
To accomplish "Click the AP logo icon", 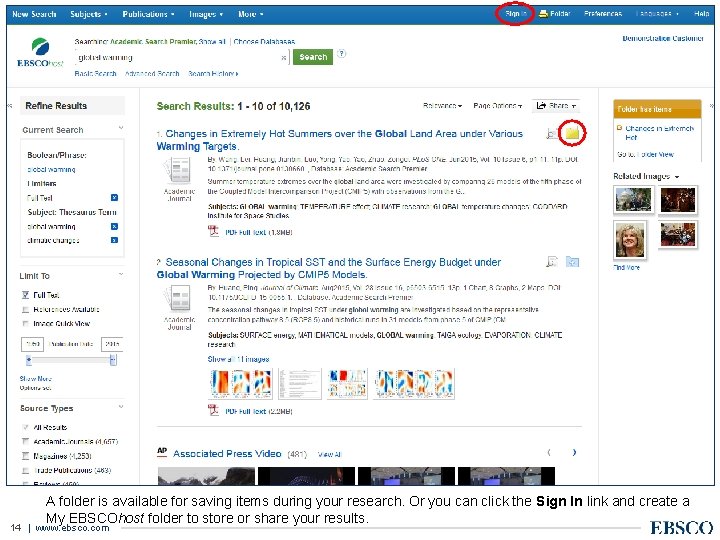I will point(162,451).
